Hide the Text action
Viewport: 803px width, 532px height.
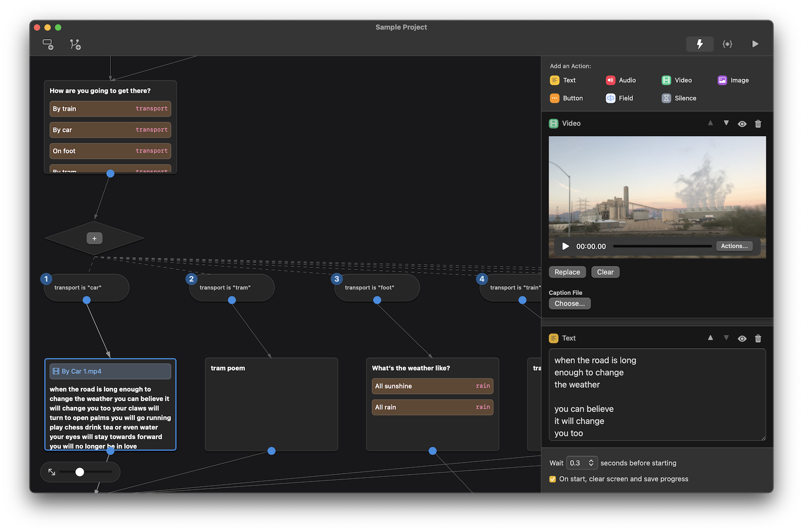point(742,338)
